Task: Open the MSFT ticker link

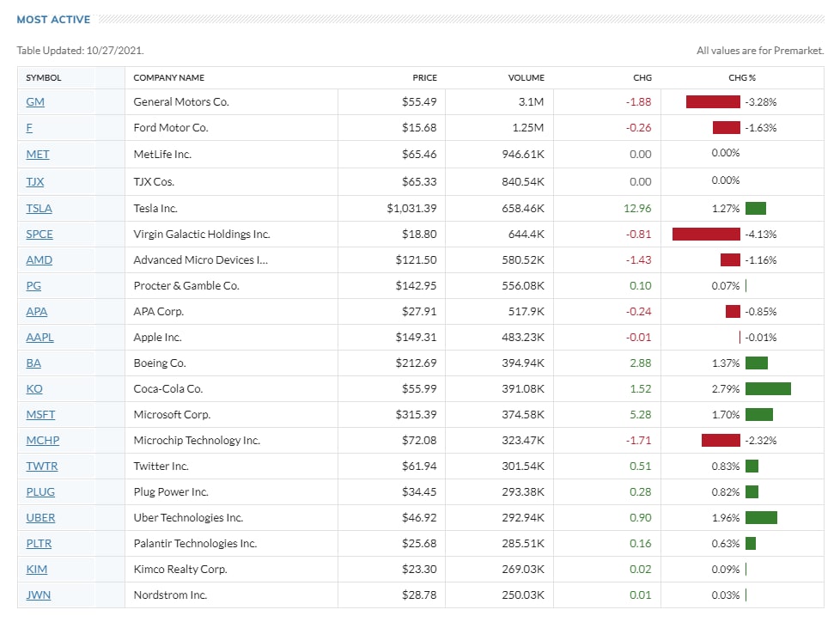Action: (40, 414)
